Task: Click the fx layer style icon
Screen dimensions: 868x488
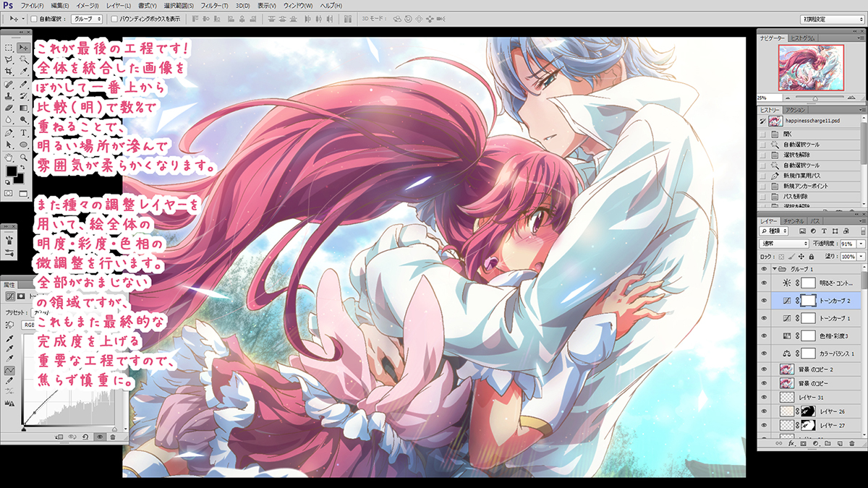Action: [792, 443]
